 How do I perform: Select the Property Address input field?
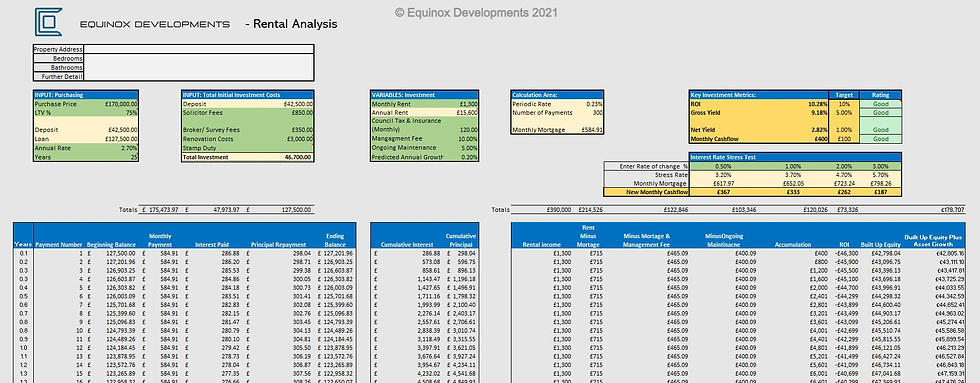click(198, 49)
